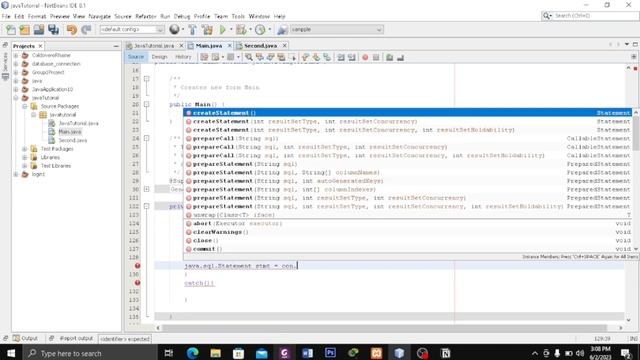This screenshot has height=360, width=640.
Task: Open the File menu
Action: click(6, 16)
